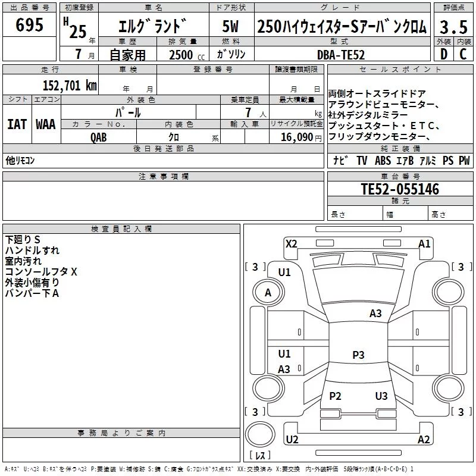Click the ナビ equipment label
The width and height of the screenshot is (476, 476).
click(340, 160)
